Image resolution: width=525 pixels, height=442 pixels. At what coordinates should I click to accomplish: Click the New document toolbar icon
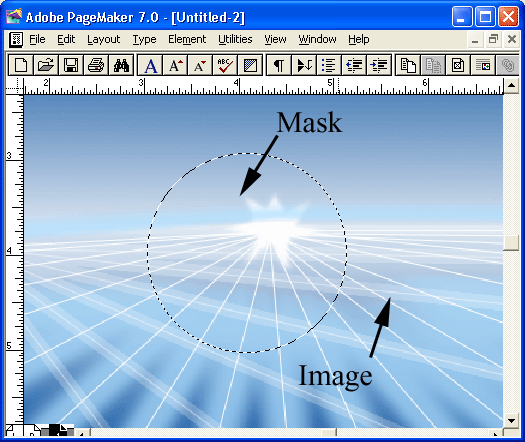[20, 65]
